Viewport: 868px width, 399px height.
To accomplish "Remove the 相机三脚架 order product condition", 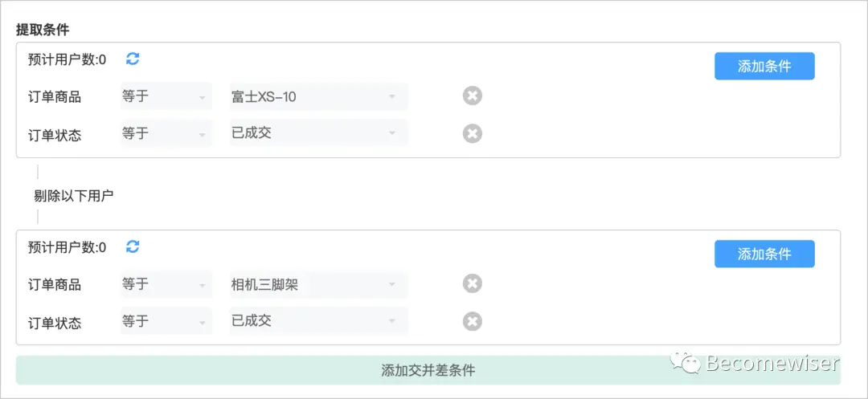I will coord(473,284).
